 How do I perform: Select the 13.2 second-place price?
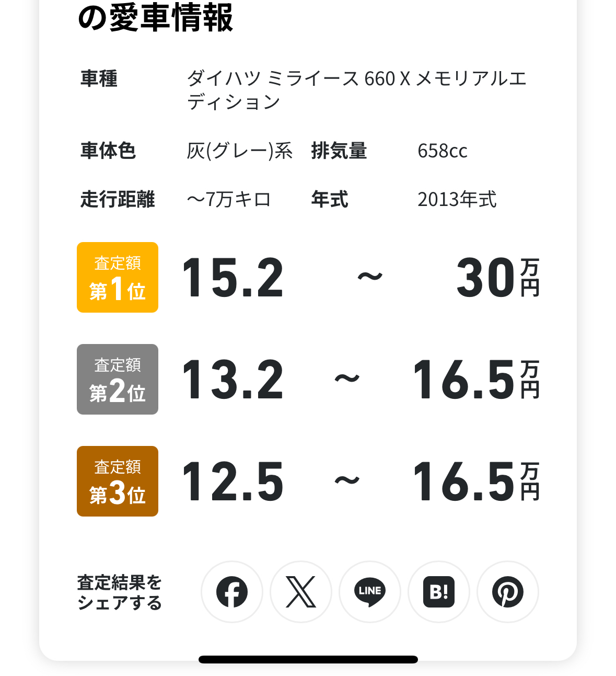pyautogui.click(x=233, y=380)
